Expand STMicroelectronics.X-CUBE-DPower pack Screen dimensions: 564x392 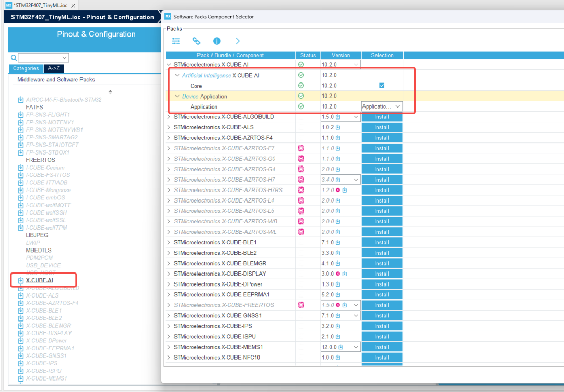169,284
